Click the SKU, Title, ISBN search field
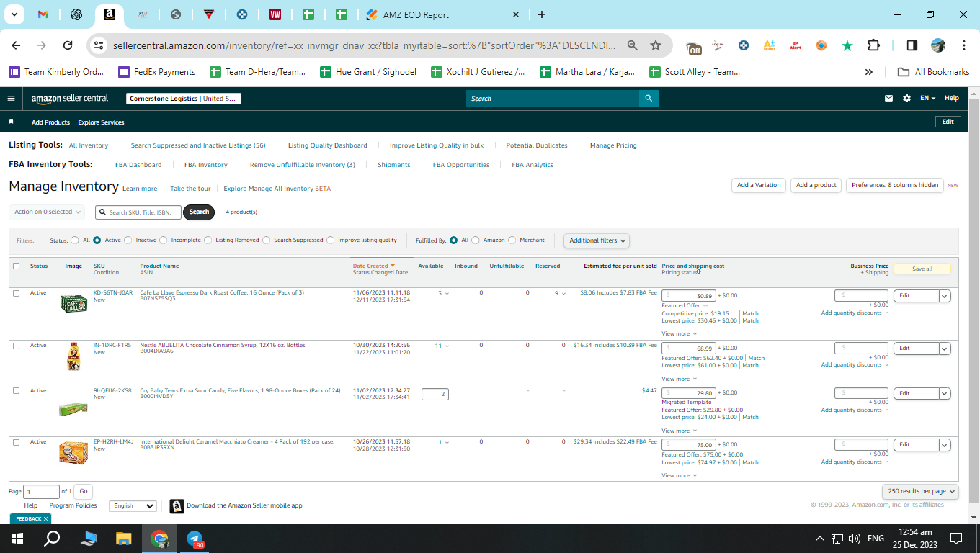980x553 pixels. click(x=138, y=212)
